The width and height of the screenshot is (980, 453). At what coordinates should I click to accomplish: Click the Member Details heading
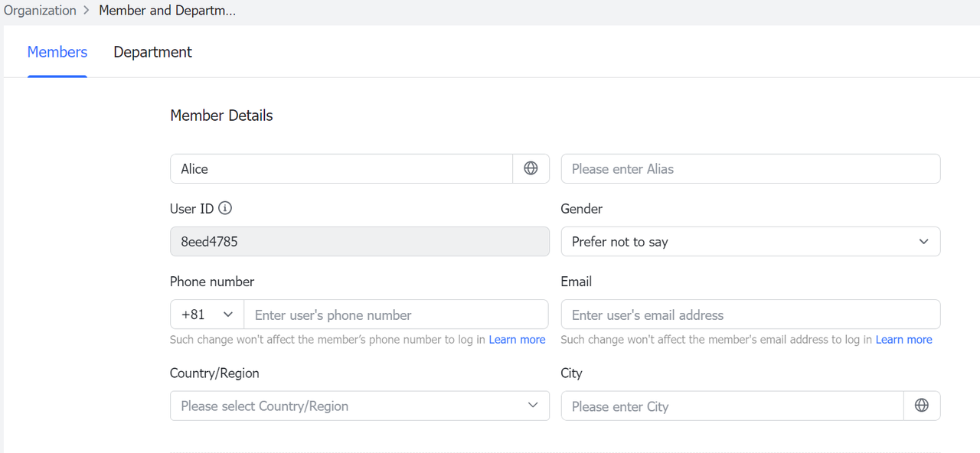tap(221, 116)
